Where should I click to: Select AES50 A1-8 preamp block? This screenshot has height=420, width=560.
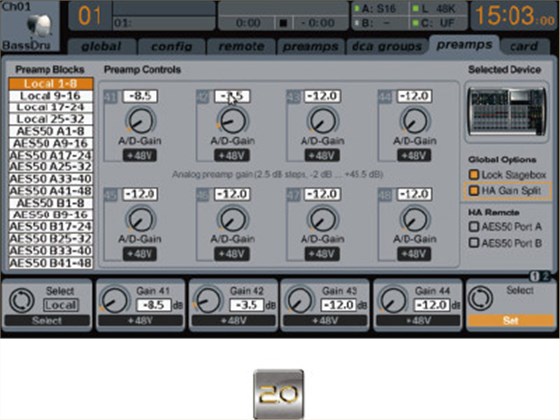coord(51,131)
